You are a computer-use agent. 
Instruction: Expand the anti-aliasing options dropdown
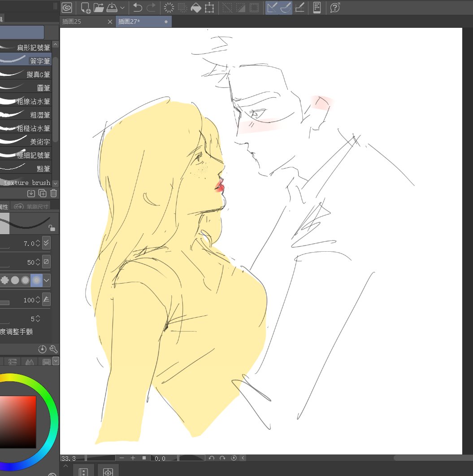click(x=47, y=280)
